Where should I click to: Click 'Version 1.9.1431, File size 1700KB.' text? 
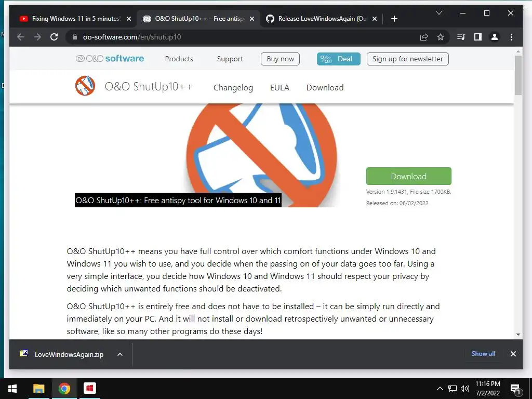click(408, 192)
